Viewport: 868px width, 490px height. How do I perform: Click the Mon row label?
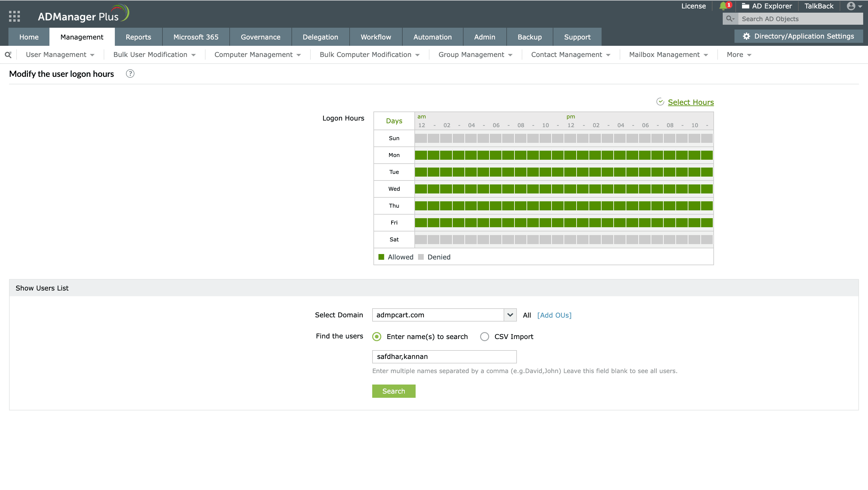(x=394, y=155)
